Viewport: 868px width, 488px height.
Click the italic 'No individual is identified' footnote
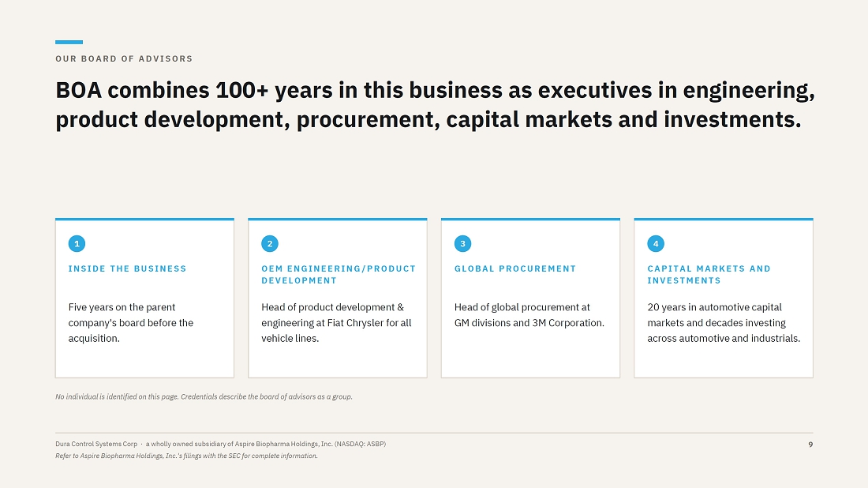click(x=204, y=396)
